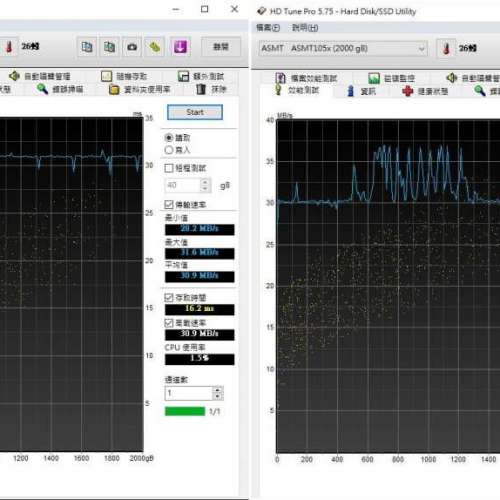Decrease passes with the spinner down arrow
The image size is (500, 500).
[x=218, y=397]
